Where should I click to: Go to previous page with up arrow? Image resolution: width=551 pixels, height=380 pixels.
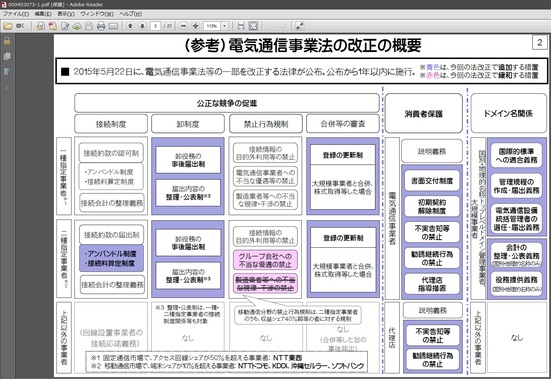point(130,26)
